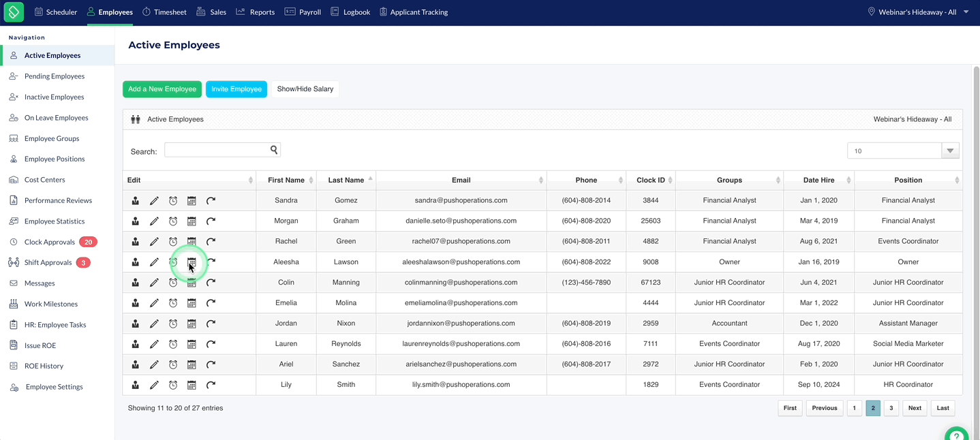980x440 pixels.
Task: Open Webinar's Hideaway location dropdown
Action: pyautogui.click(x=918, y=12)
